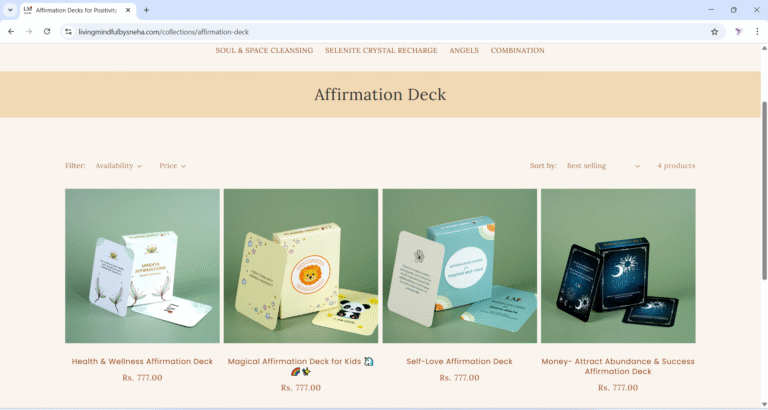This screenshot has height=410, width=768.
Task: Navigate to Angels menu item
Action: pos(463,50)
